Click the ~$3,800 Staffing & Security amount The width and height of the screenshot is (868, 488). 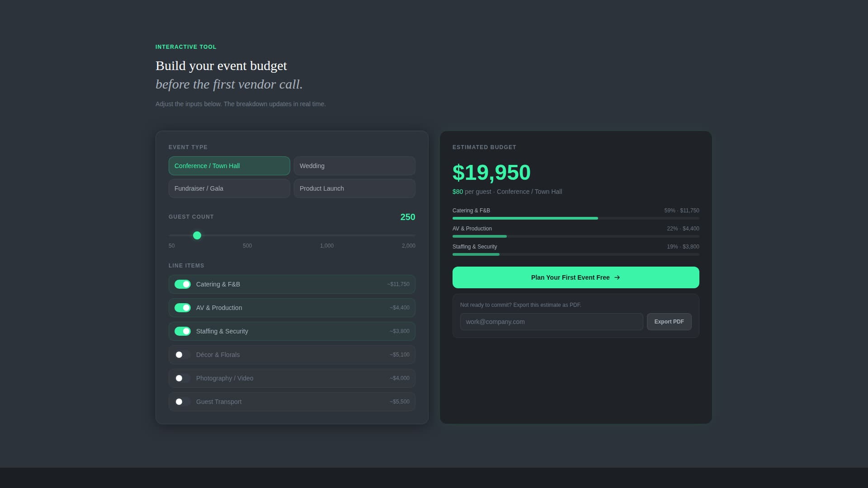coord(400,331)
